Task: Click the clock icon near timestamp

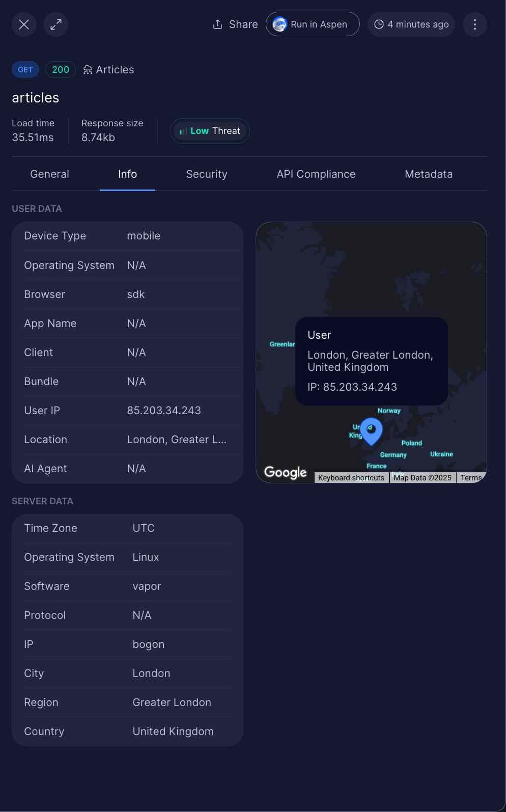Action: pyautogui.click(x=379, y=24)
